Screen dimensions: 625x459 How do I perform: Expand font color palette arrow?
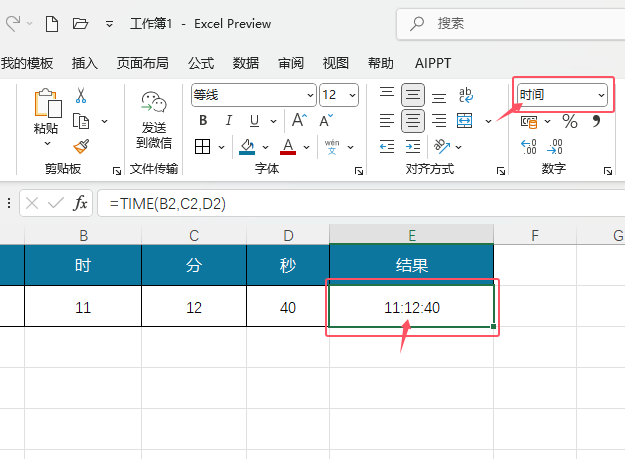click(x=307, y=147)
